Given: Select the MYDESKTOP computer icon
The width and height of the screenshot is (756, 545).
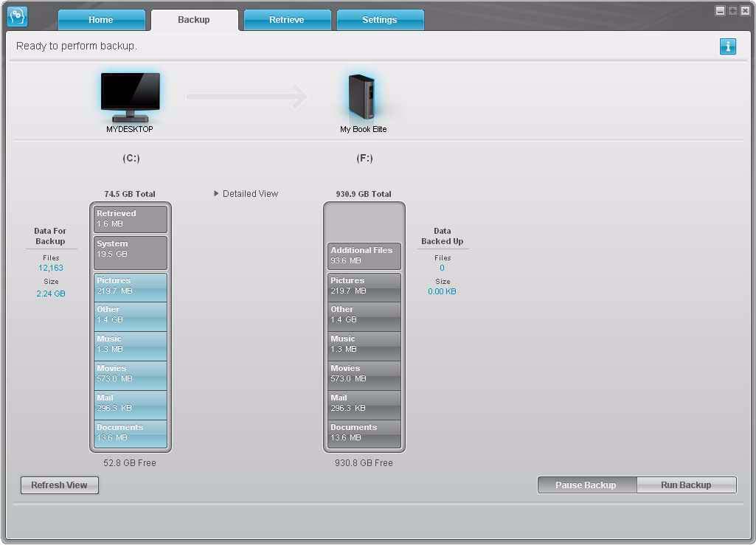Looking at the screenshot, I should pyautogui.click(x=130, y=97).
